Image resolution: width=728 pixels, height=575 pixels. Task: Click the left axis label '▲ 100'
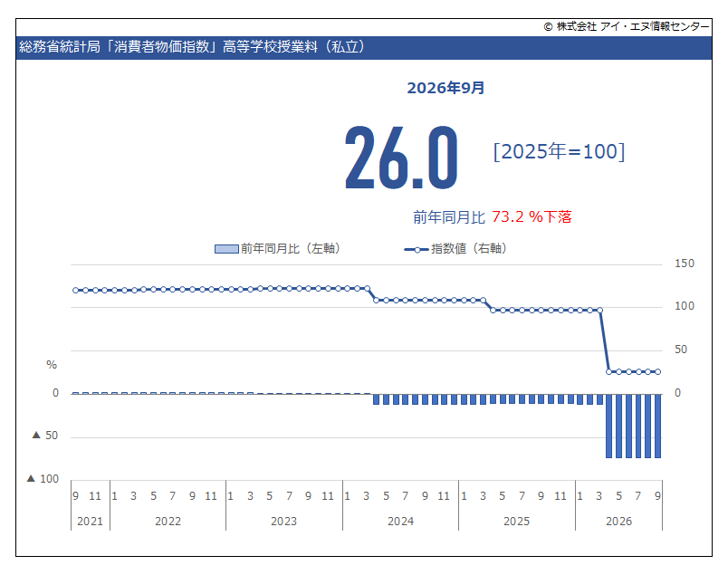pyautogui.click(x=43, y=479)
